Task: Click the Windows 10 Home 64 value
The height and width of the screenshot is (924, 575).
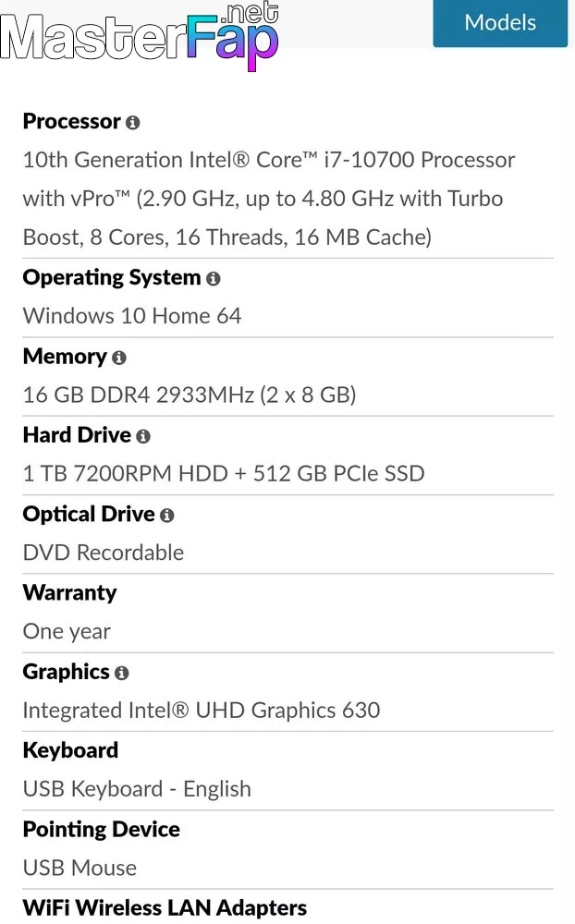Action: [132, 316]
